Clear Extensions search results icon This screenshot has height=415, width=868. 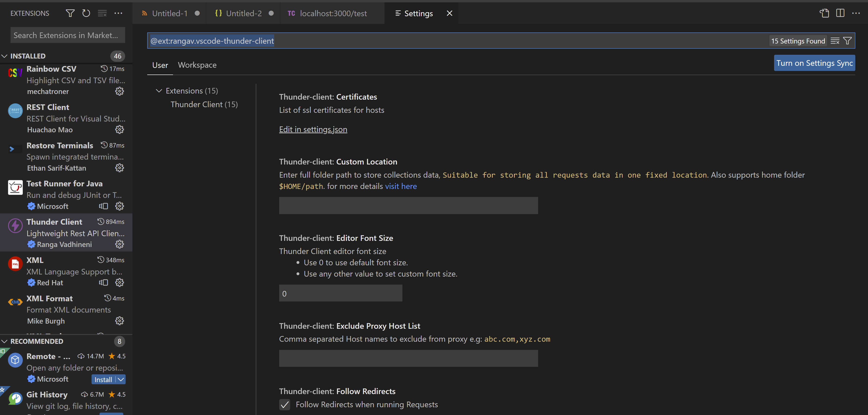pos(102,13)
